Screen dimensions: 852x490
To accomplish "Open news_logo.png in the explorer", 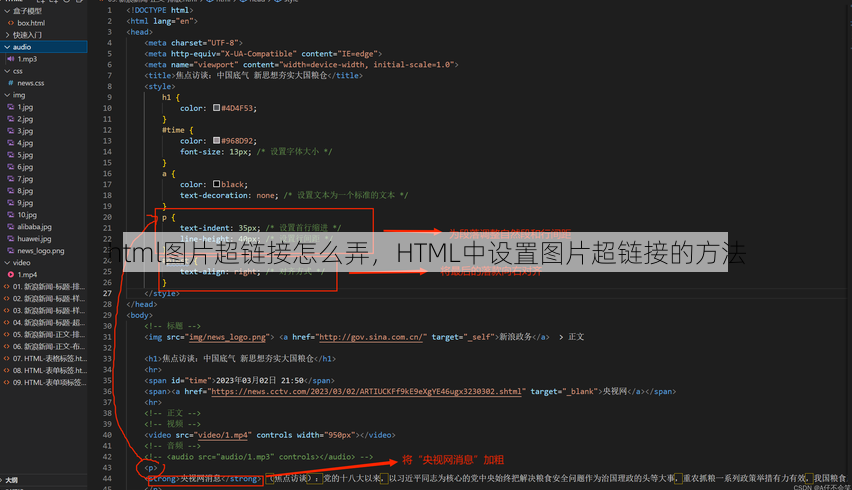I will pos(41,250).
